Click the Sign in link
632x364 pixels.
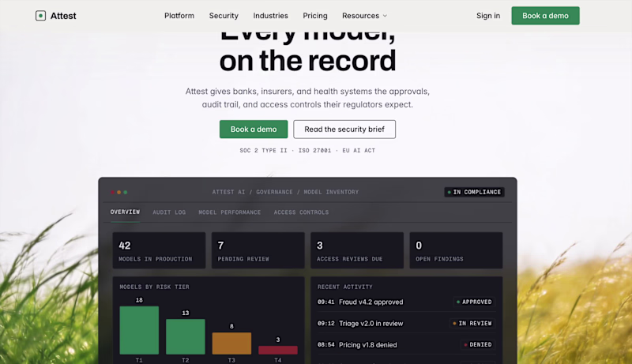pos(488,16)
